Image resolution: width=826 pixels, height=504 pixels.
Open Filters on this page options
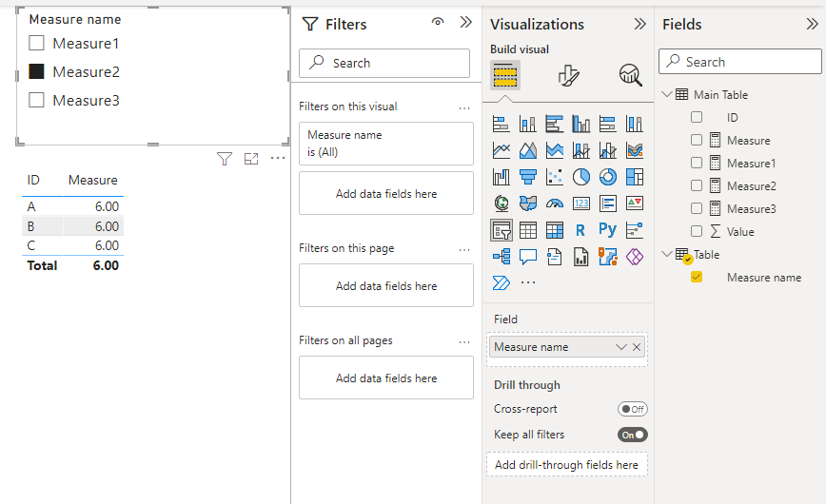click(464, 250)
